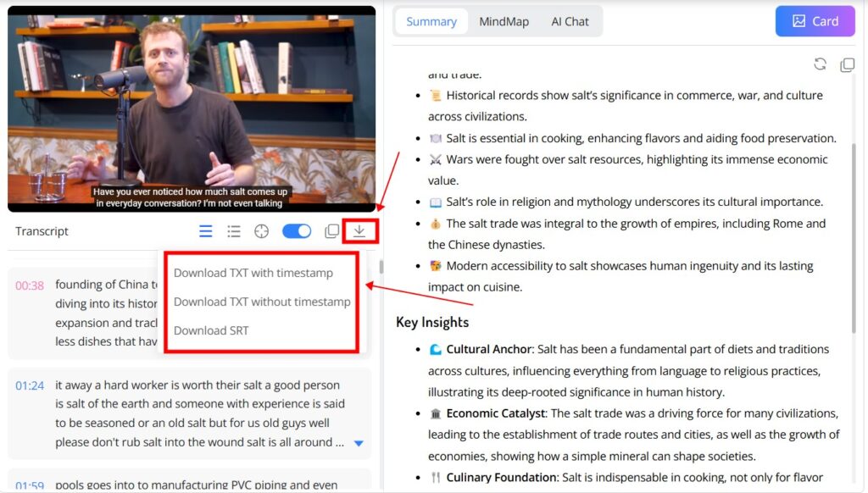This screenshot has width=868, height=493.
Task: Jump to timestamp 00:38 in the transcript
Action: coord(30,287)
